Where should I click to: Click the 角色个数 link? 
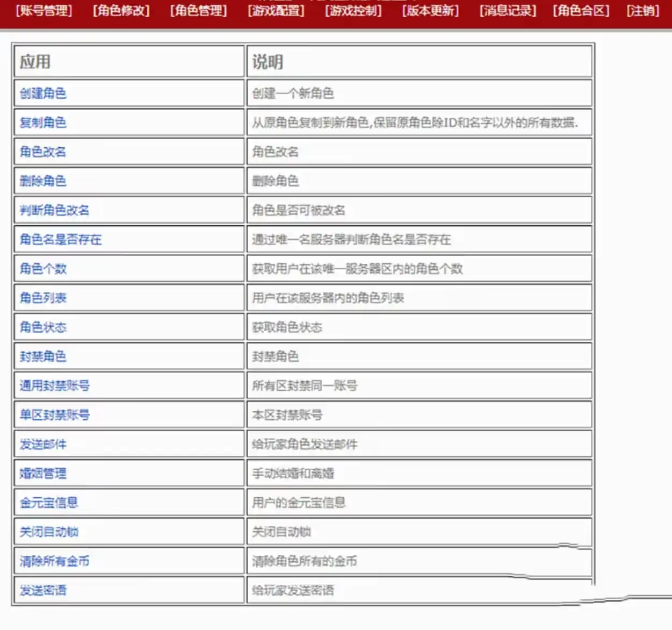click(43, 269)
